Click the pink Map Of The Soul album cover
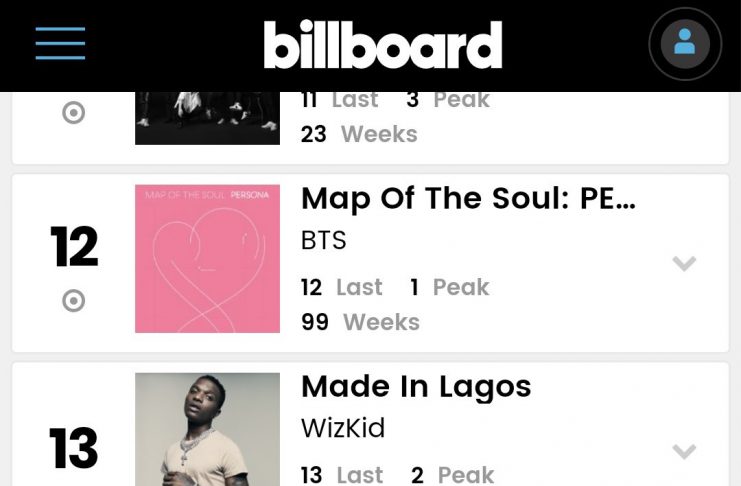Viewport: 741px width, 486px height. pyautogui.click(x=207, y=258)
